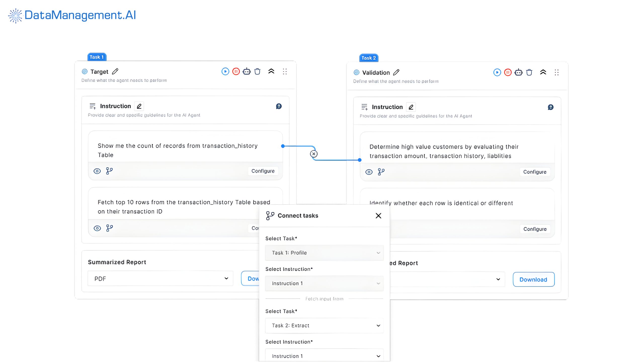This screenshot has width=644, height=362.
Task: Delete the Validation task with trash icon
Action: pyautogui.click(x=529, y=72)
